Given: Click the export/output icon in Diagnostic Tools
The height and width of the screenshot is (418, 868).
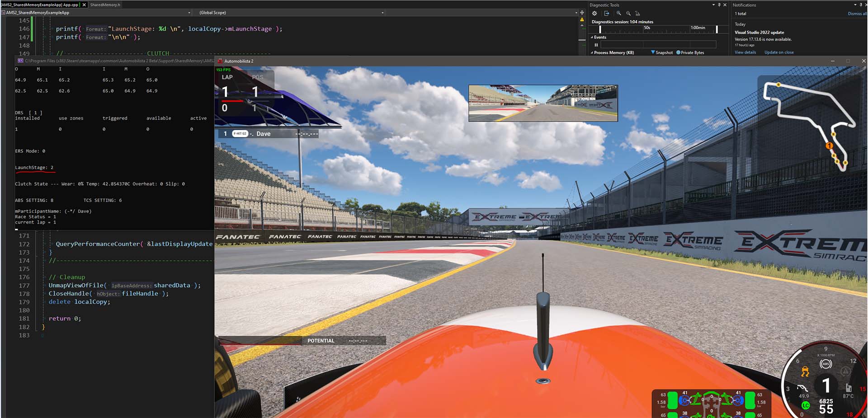Looking at the screenshot, I should coord(607,14).
